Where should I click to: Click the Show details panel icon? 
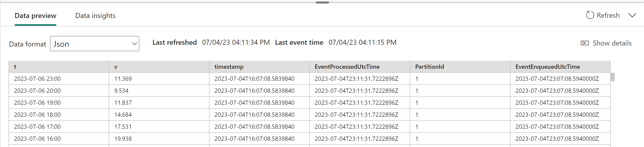pyautogui.click(x=585, y=43)
